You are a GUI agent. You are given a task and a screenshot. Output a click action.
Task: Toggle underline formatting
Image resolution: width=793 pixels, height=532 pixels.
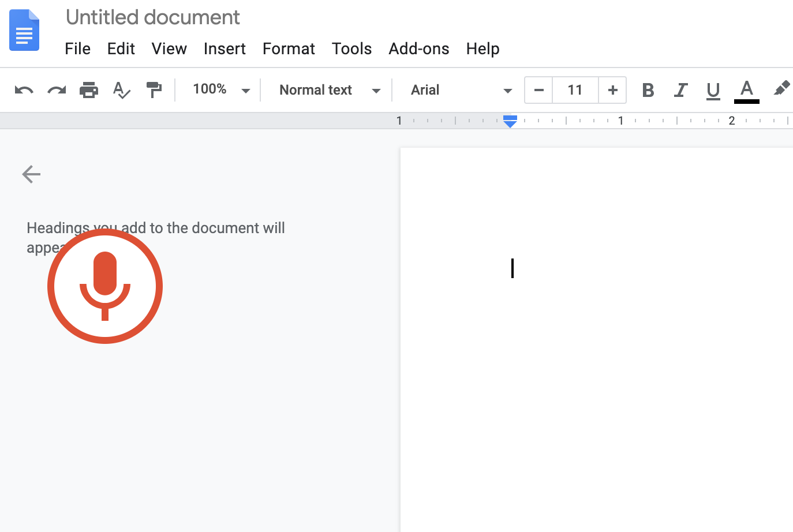point(713,91)
